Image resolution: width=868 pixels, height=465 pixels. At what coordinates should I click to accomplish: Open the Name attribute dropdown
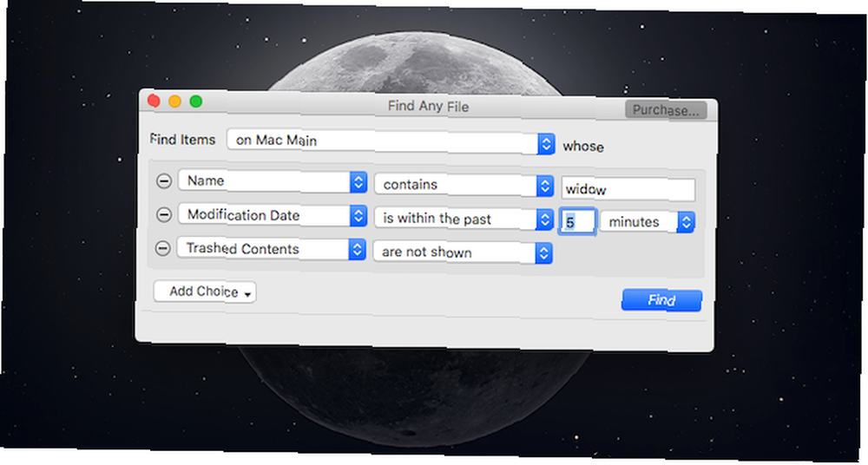click(273, 181)
